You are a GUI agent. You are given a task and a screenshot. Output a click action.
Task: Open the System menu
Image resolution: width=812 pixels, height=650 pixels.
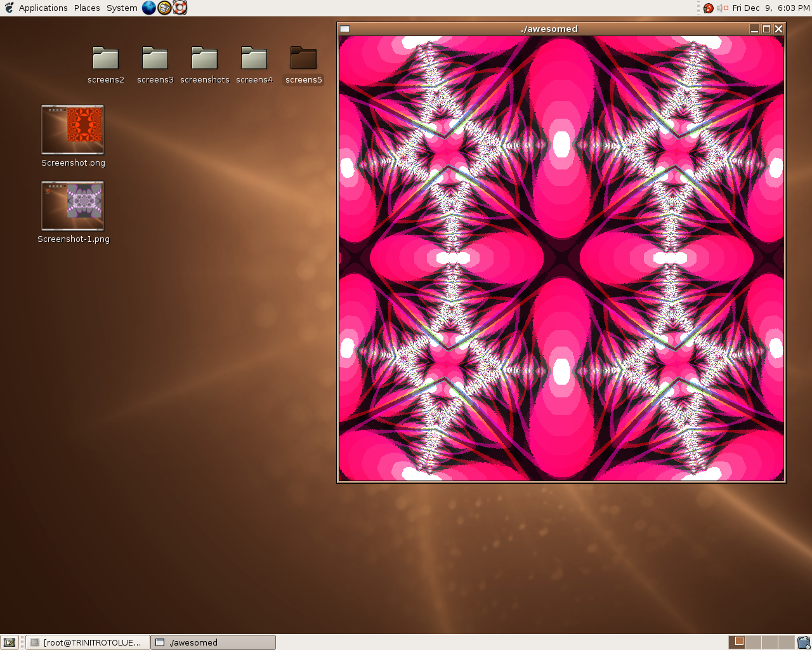coord(122,8)
